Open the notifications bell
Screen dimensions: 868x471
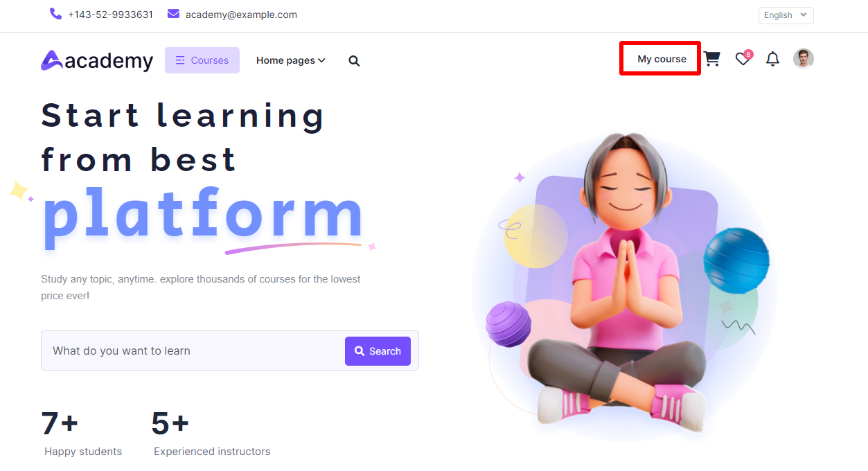[772, 60]
